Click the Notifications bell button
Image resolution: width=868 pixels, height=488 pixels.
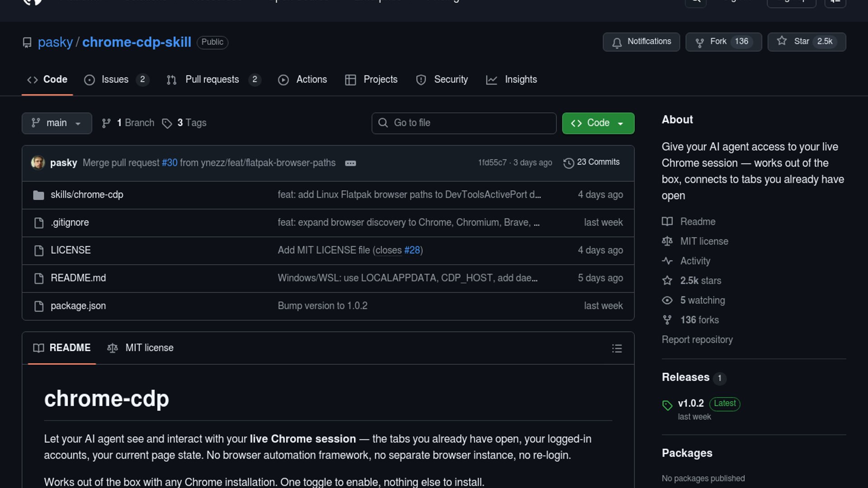(x=641, y=42)
